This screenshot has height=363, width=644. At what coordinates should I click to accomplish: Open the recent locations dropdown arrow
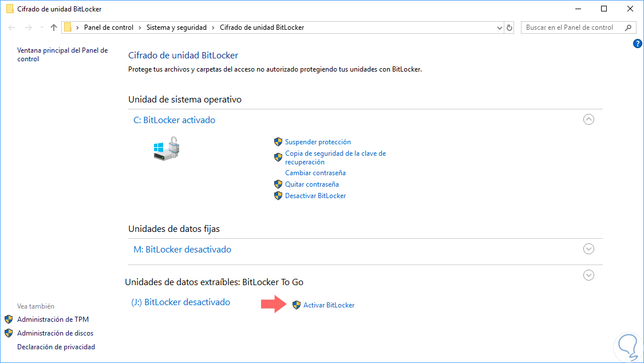coord(42,27)
